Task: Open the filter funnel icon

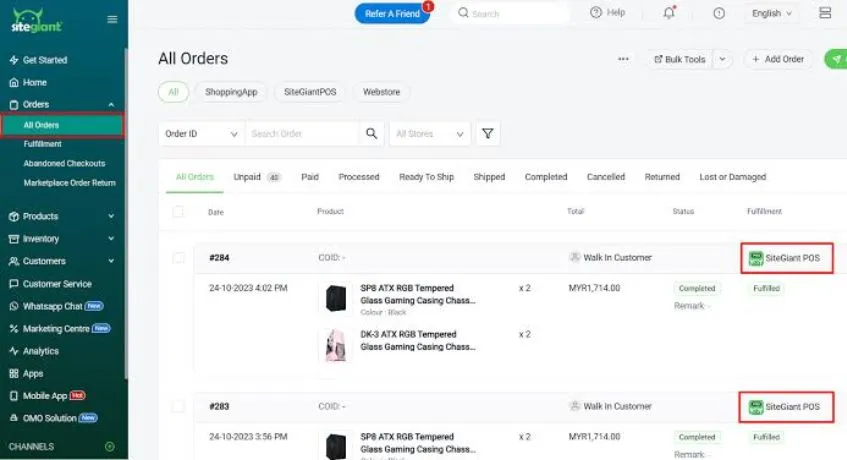Action: coord(487,133)
